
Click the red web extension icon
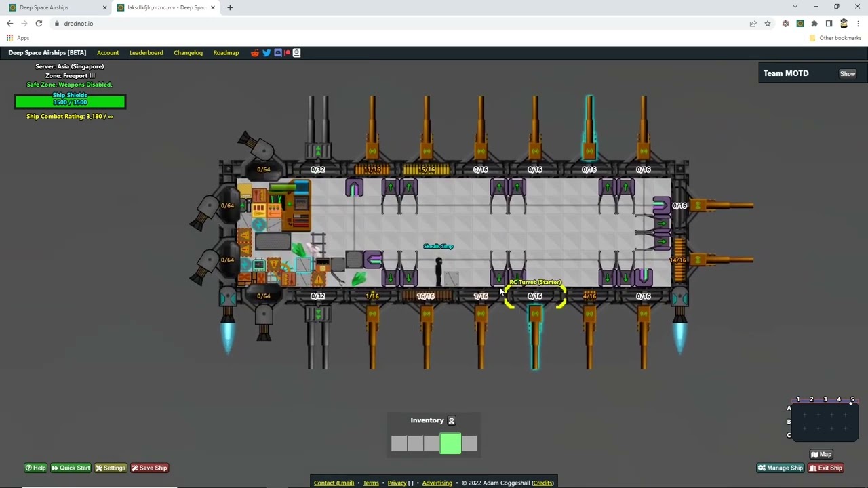tap(785, 24)
